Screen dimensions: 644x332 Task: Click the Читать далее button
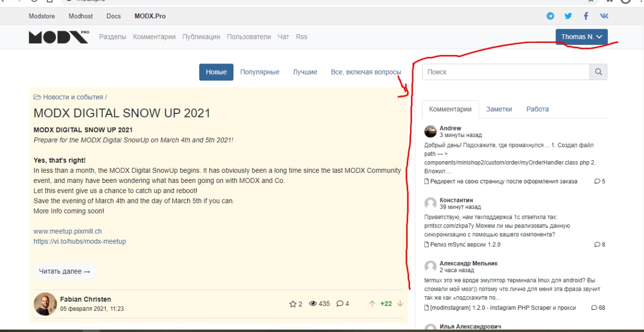tap(65, 271)
